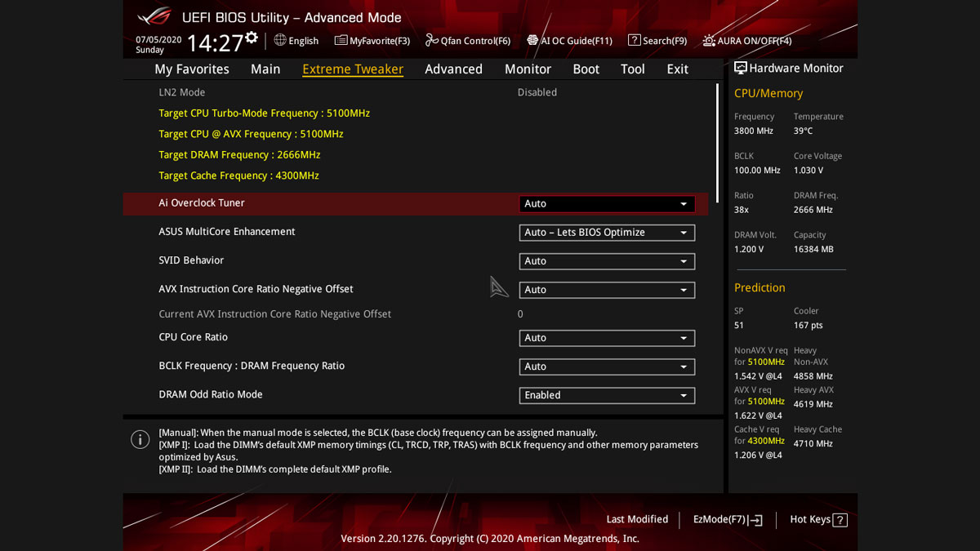
Task: Click the globe language icon
Action: tap(280, 40)
